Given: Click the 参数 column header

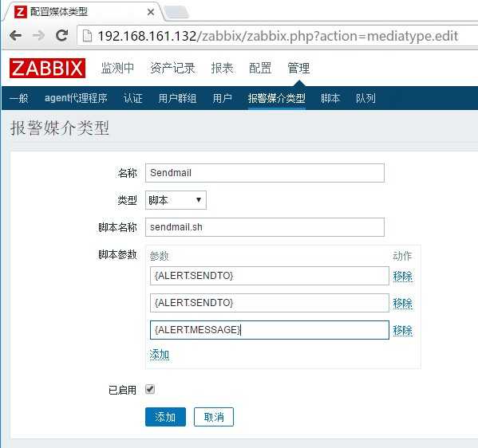Looking at the screenshot, I should [x=159, y=256].
